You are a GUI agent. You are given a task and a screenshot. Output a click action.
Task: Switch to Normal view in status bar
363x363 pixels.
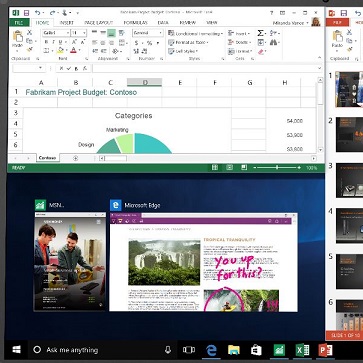(215, 168)
